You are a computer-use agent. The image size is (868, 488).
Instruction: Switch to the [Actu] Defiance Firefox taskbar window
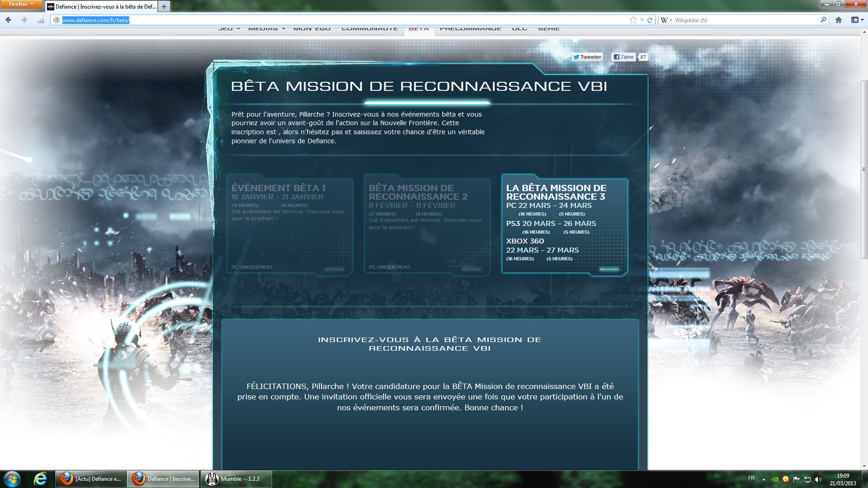click(x=90, y=479)
